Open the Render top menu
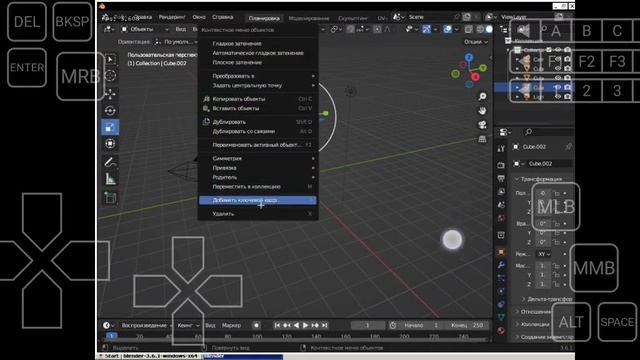 (x=172, y=17)
